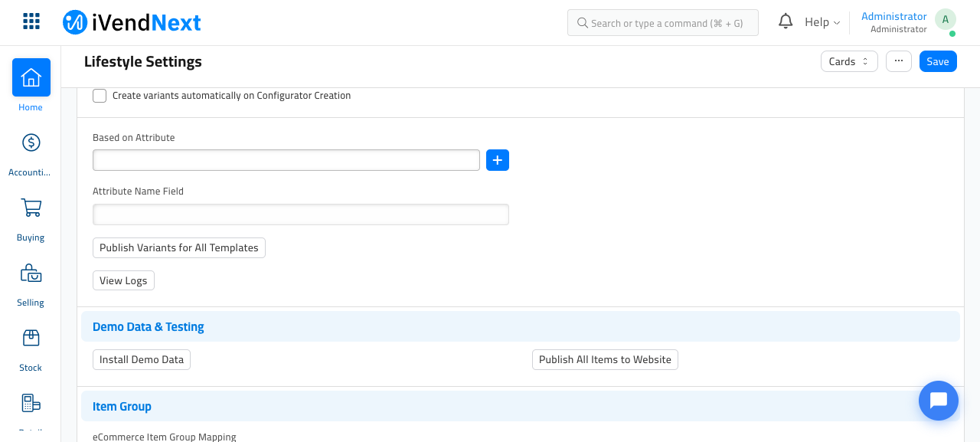Click the View Logs button
Image resolution: width=980 pixels, height=442 pixels.
123,280
